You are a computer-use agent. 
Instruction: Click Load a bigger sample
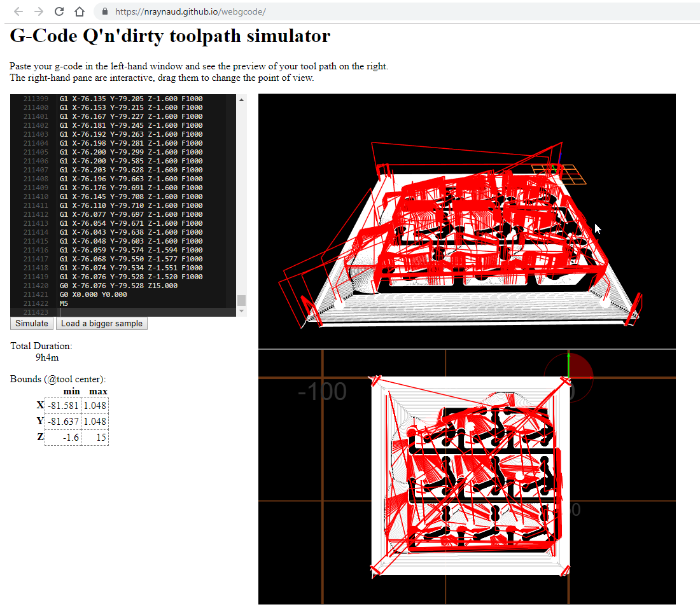(x=101, y=323)
